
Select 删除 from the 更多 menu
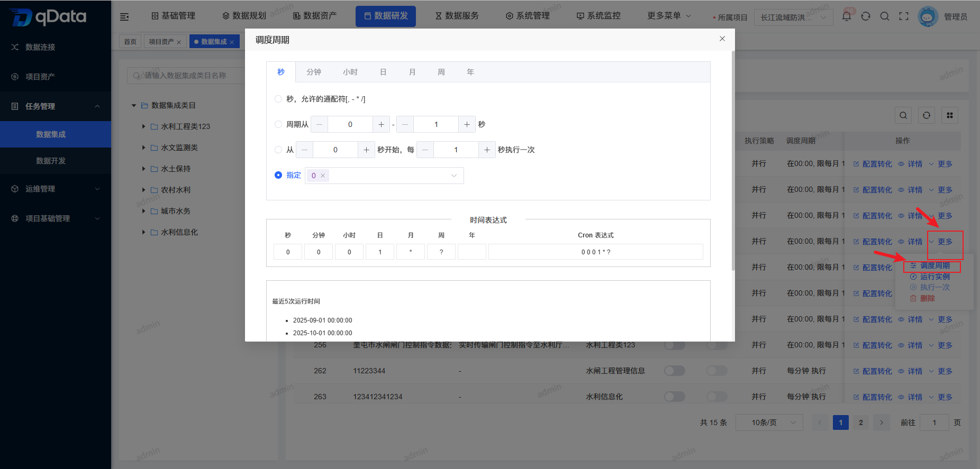[x=922, y=298]
